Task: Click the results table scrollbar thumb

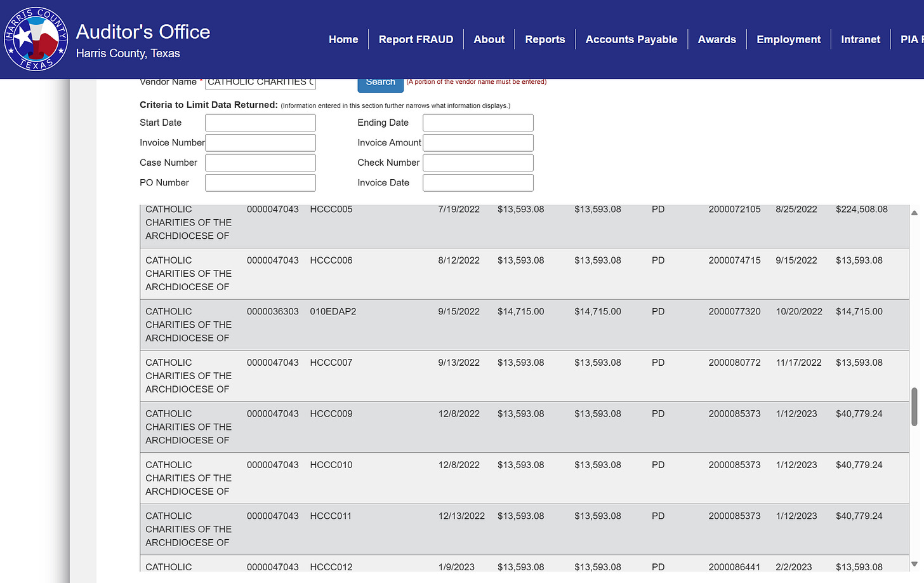Action: point(914,406)
